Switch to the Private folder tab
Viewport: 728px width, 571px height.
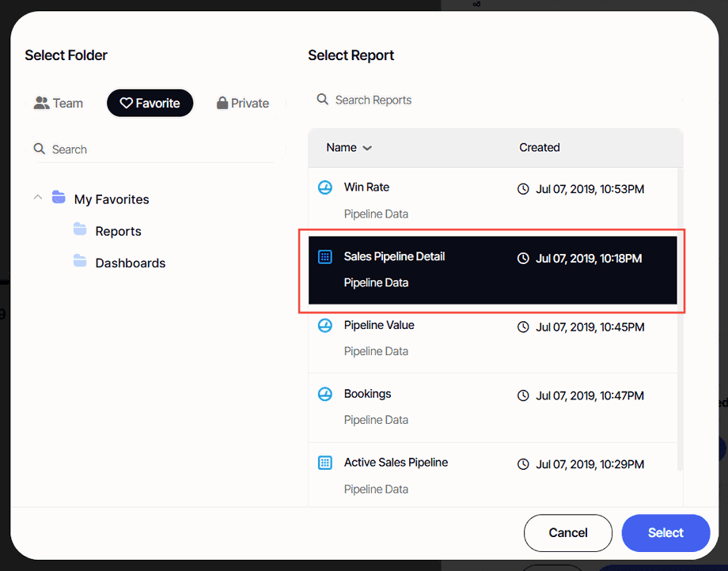[243, 103]
